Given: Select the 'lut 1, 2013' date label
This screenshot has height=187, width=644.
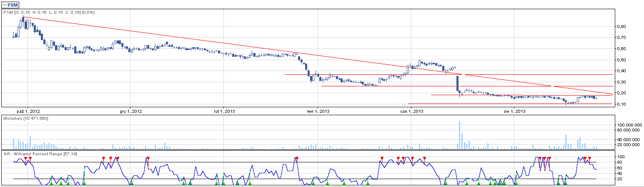Looking at the screenshot, I should (224, 111).
